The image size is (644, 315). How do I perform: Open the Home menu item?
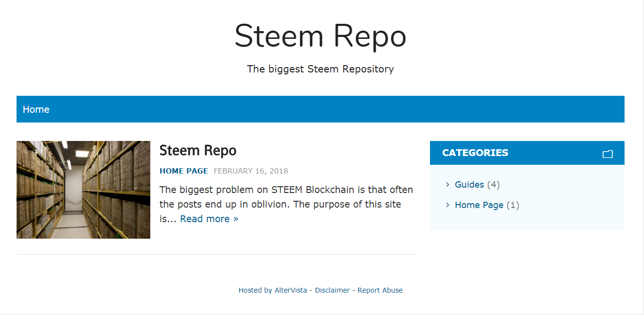coord(36,109)
